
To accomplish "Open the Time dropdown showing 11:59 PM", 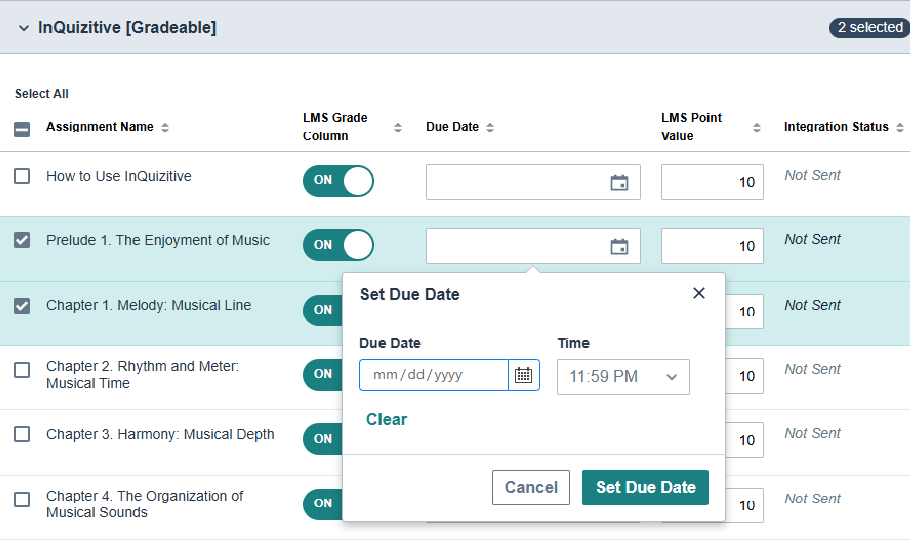I will 623,377.
